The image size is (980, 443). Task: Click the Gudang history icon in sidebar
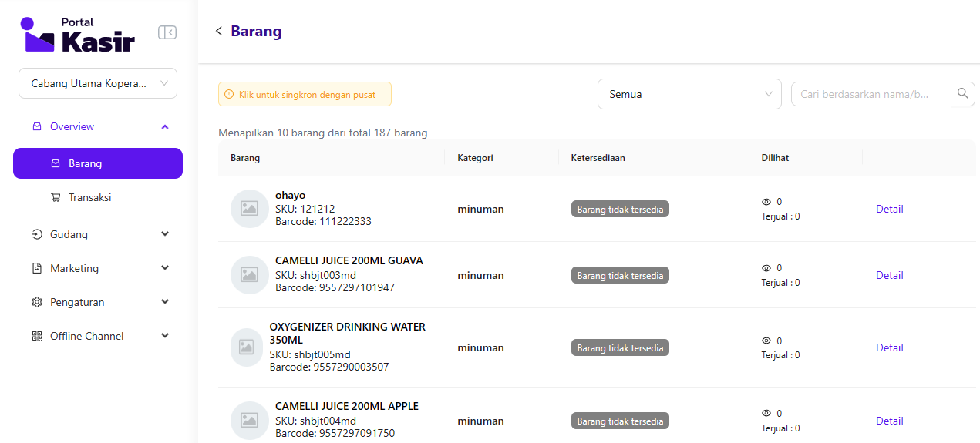tap(37, 234)
